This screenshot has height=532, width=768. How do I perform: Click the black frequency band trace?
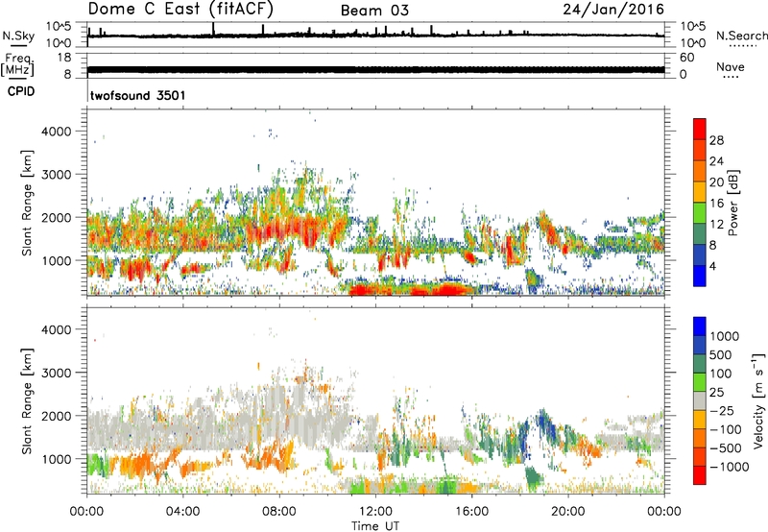[x=375, y=69]
